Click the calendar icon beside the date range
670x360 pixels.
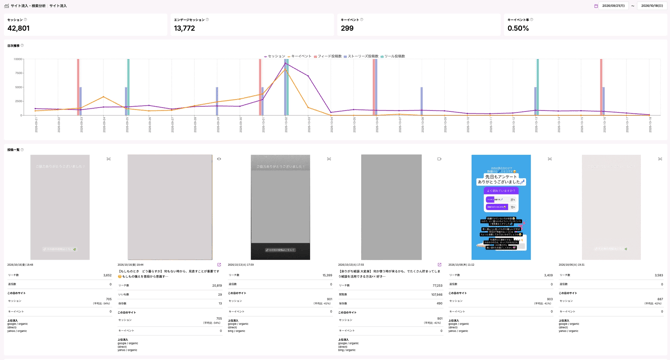click(x=596, y=6)
